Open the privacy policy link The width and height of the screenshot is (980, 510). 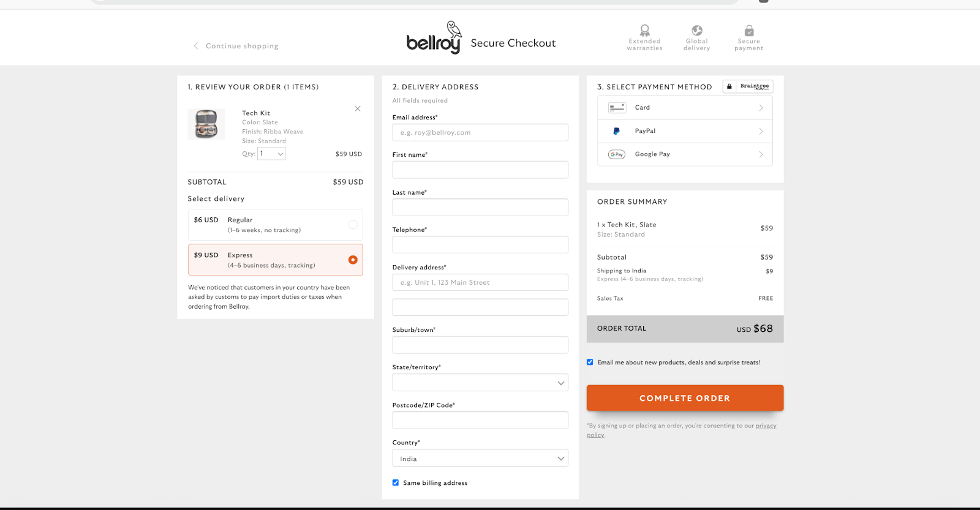click(765, 426)
